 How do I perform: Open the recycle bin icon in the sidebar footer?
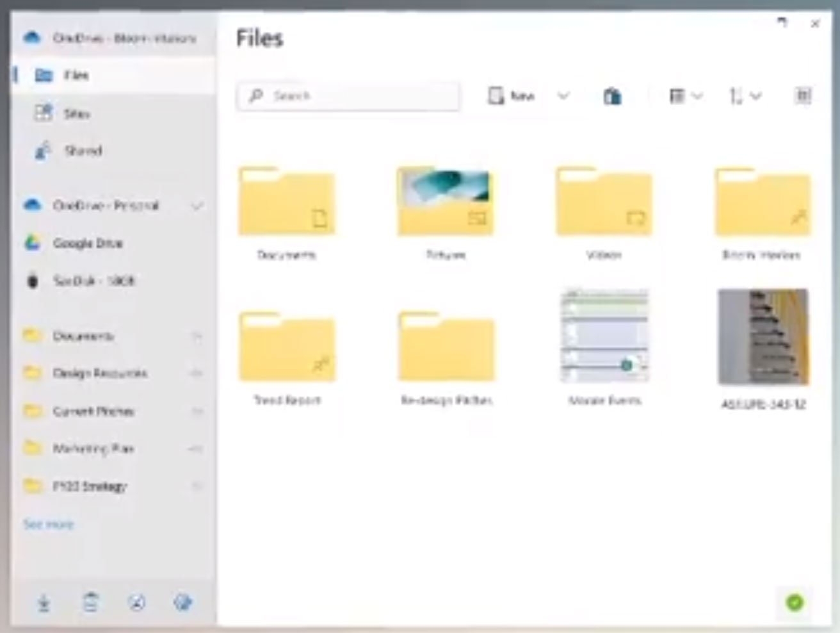tap(90, 603)
